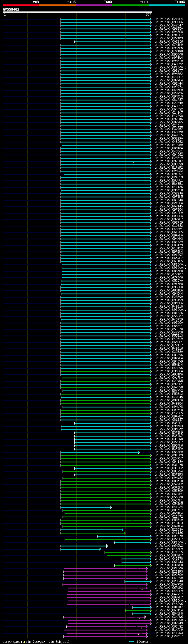Select label UniRef100_A9TLM9
Screen dimensions: 188x644
click(169, 455)
